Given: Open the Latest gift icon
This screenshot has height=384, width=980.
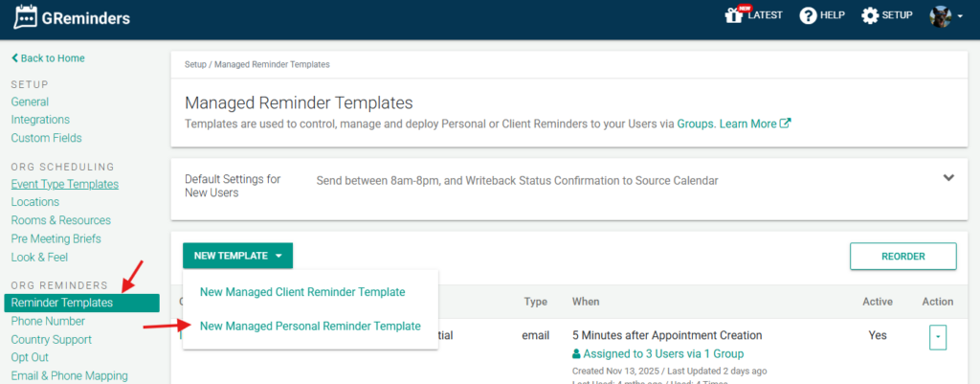Looking at the screenshot, I should coord(735,15).
